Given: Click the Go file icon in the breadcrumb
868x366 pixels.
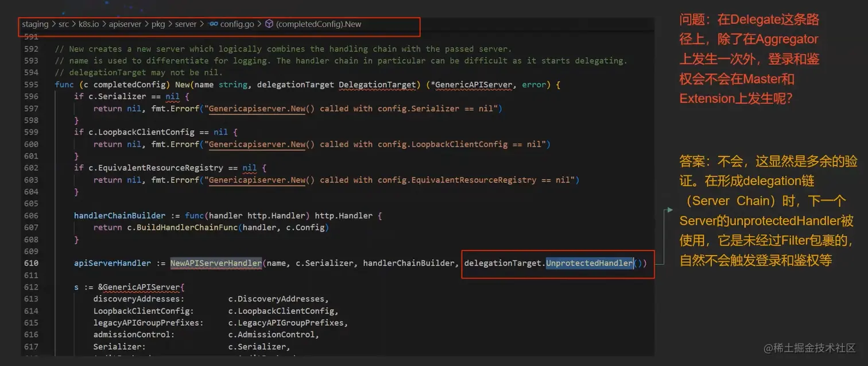Looking at the screenshot, I should pyautogui.click(x=213, y=25).
